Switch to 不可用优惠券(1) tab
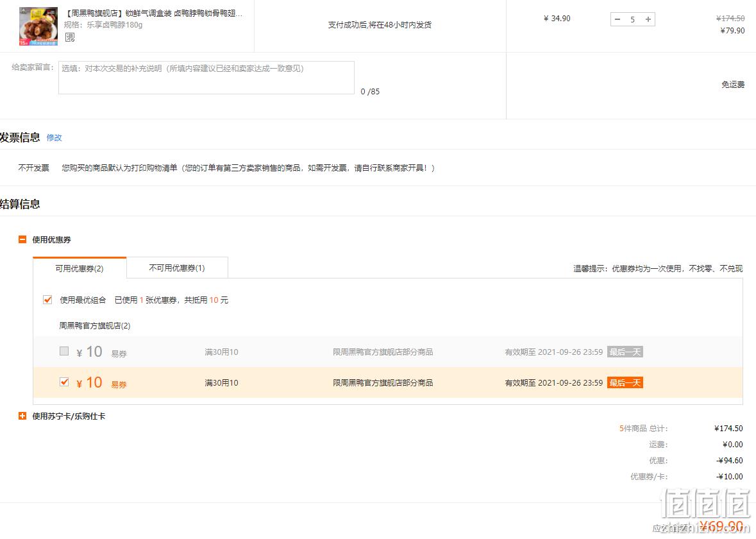This screenshot has height=539, width=756. pyautogui.click(x=177, y=268)
